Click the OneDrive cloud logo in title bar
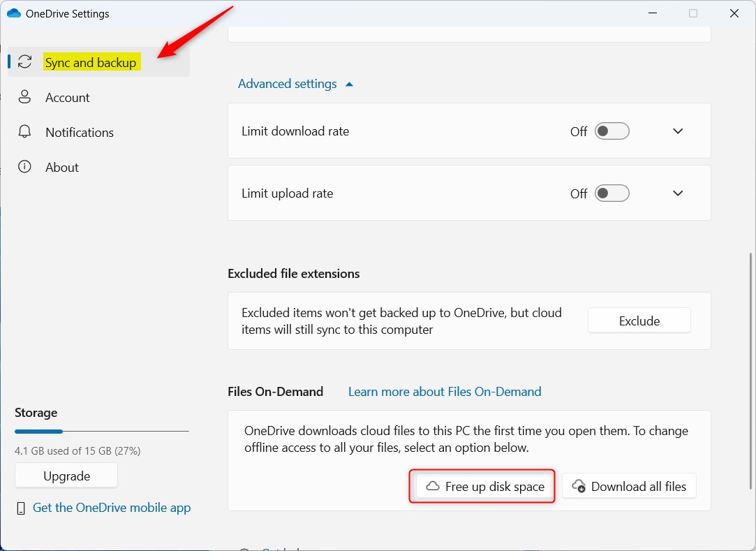The height and width of the screenshot is (551, 756). point(14,13)
